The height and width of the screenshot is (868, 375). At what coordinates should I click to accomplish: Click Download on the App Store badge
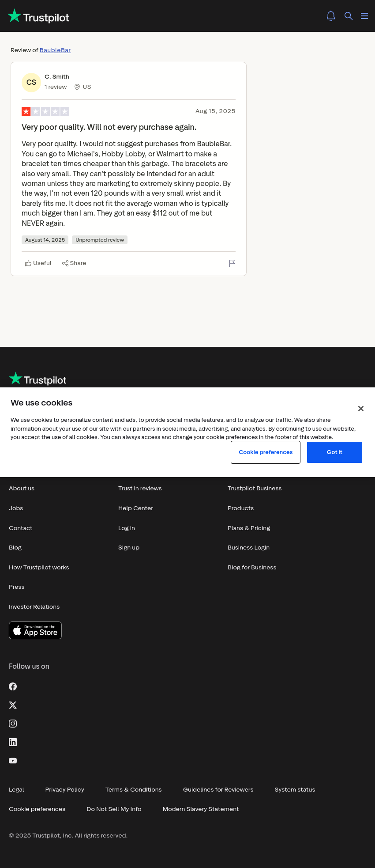pyautogui.click(x=35, y=630)
